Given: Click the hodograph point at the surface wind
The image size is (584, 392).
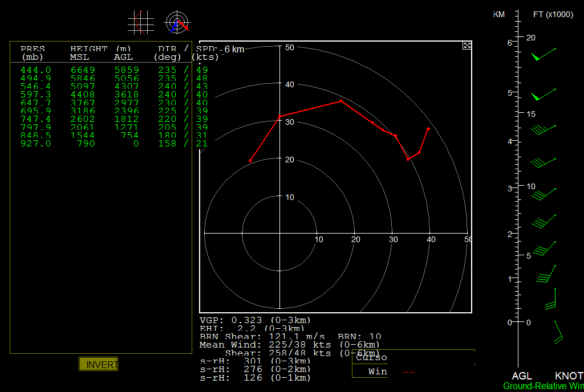Looking at the screenshot, I should pyautogui.click(x=250, y=161).
